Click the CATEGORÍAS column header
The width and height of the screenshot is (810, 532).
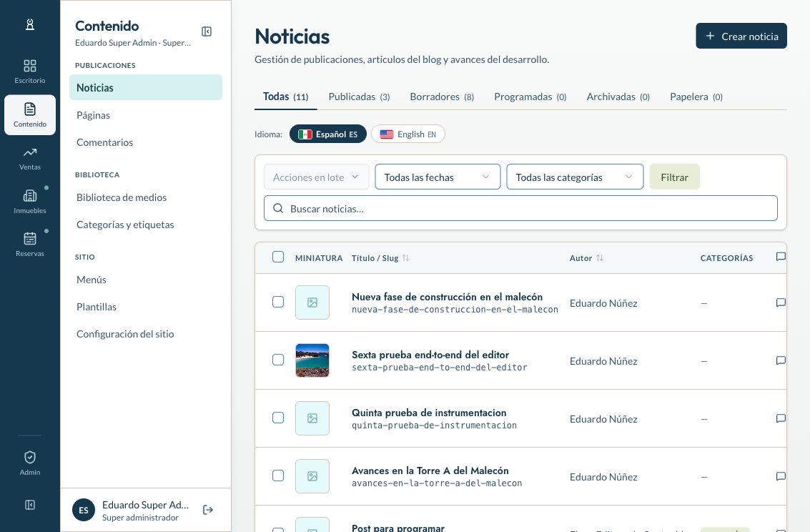click(x=726, y=257)
